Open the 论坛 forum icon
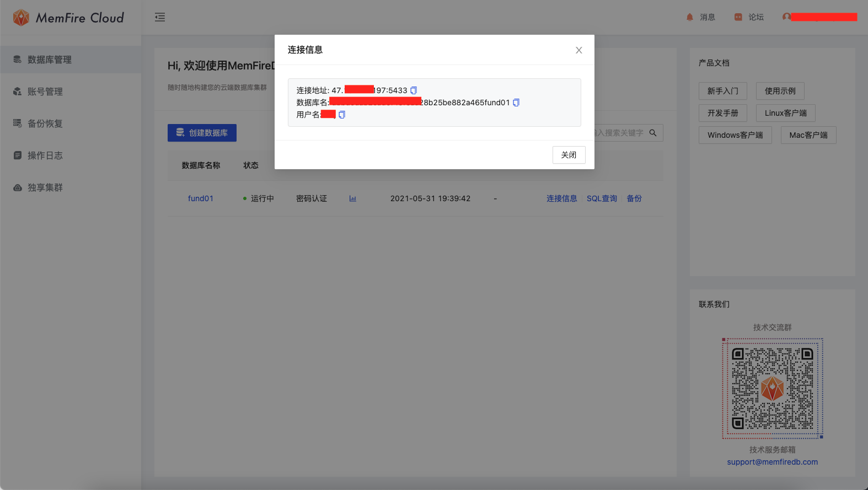This screenshot has width=868, height=490. (738, 17)
